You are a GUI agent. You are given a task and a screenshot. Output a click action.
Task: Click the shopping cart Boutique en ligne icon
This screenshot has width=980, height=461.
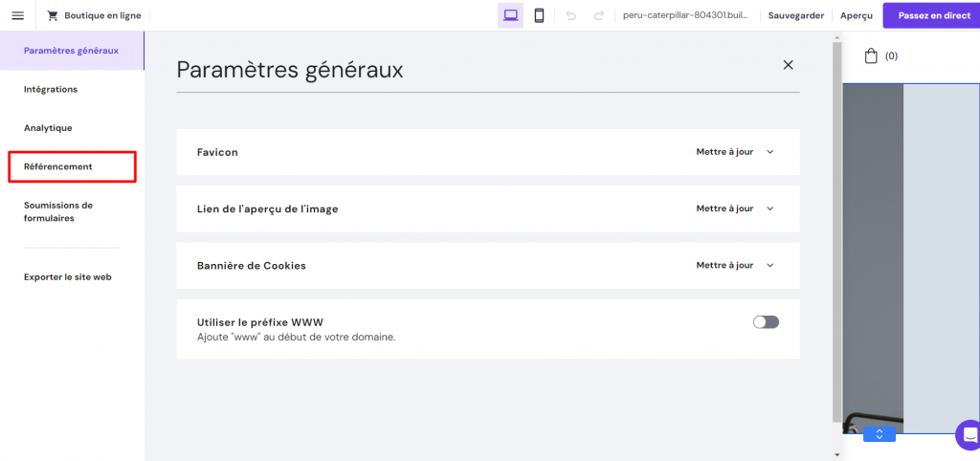(x=53, y=15)
